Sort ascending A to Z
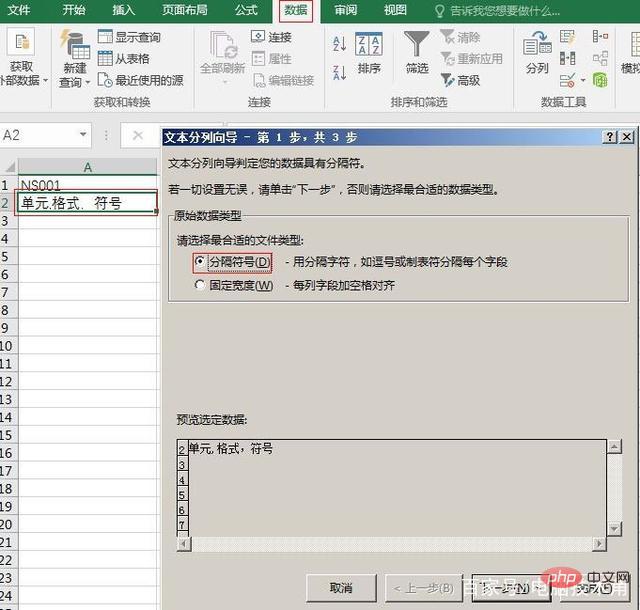Image resolution: width=640 pixels, height=610 pixels. [340, 43]
